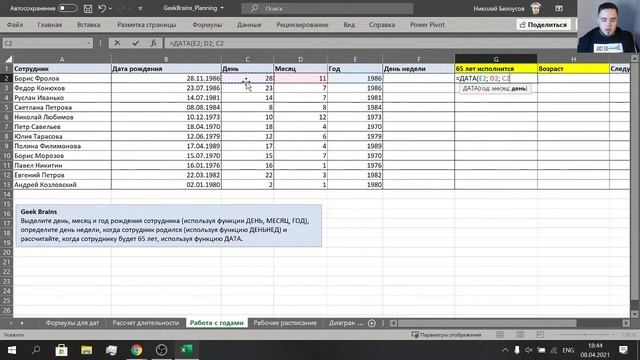The width and height of the screenshot is (640, 360).
Task: Toggle the AutoSave switch
Action: [67, 8]
